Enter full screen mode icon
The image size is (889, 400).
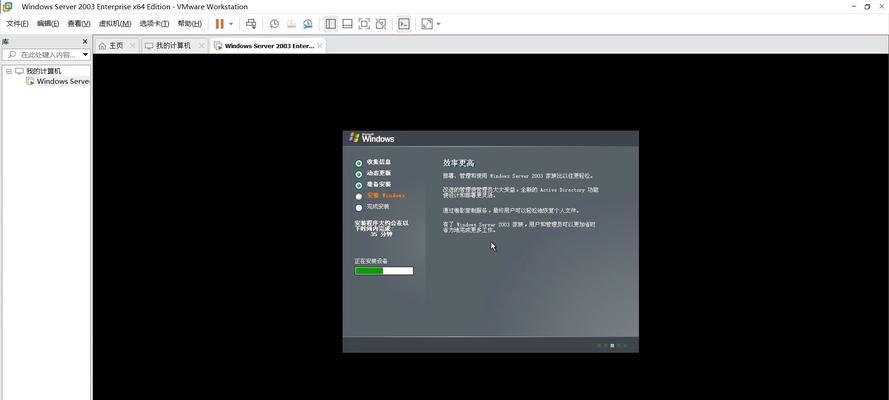[365, 24]
